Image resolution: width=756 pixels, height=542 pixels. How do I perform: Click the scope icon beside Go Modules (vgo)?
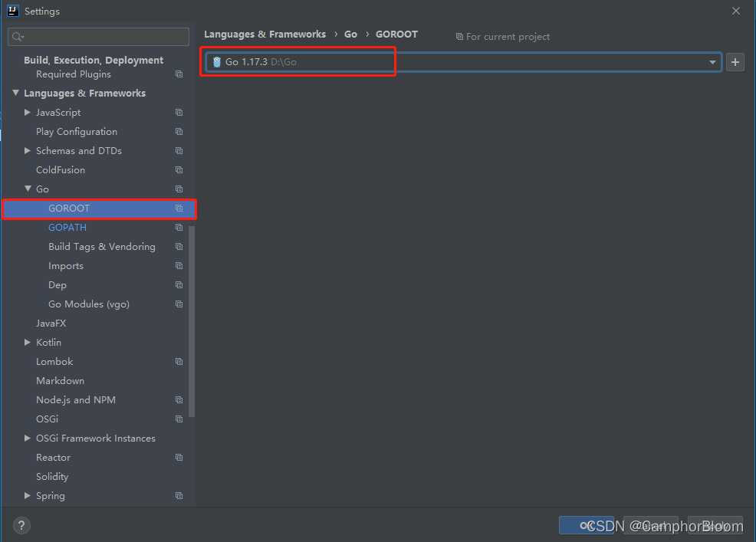tap(178, 304)
